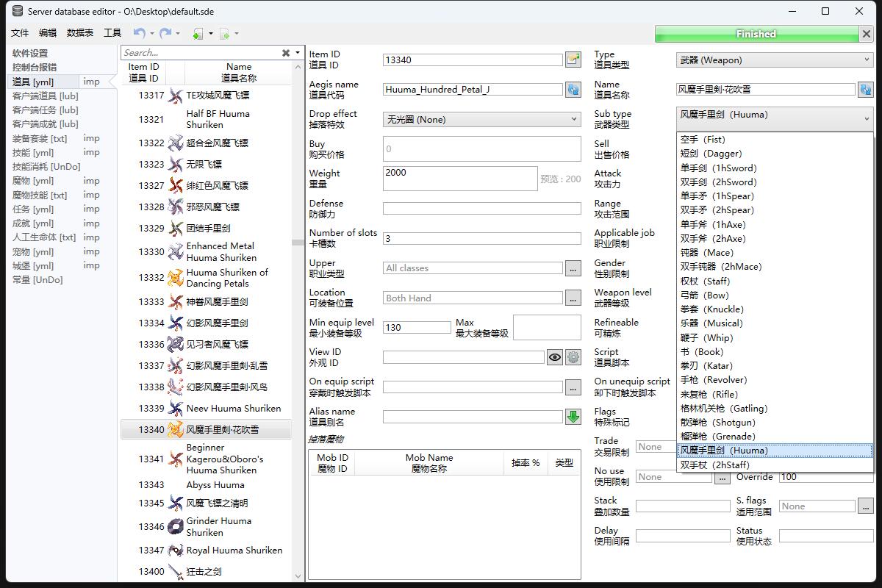Click the redo arrow in toolbar
This screenshot has width=882, height=588.
165,33
